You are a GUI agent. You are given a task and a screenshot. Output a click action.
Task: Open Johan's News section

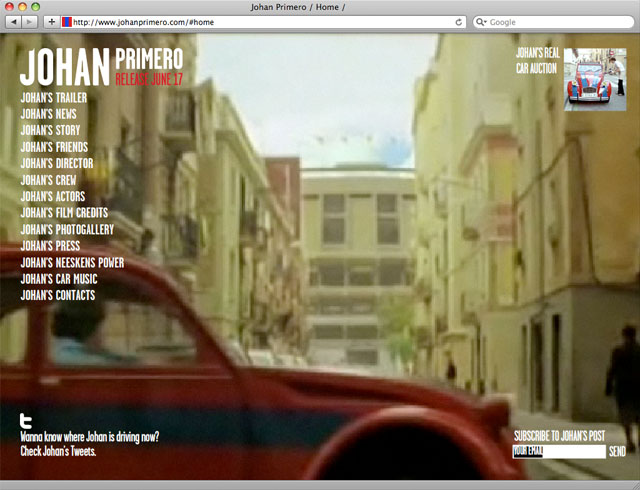tap(49, 114)
